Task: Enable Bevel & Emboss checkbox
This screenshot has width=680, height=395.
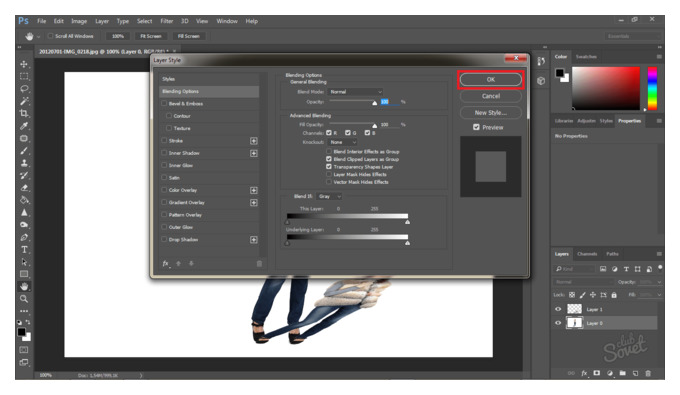Action: [x=164, y=104]
